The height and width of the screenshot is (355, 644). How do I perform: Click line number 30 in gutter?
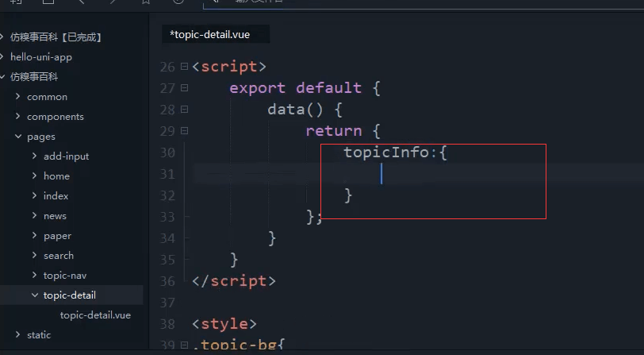pos(167,152)
